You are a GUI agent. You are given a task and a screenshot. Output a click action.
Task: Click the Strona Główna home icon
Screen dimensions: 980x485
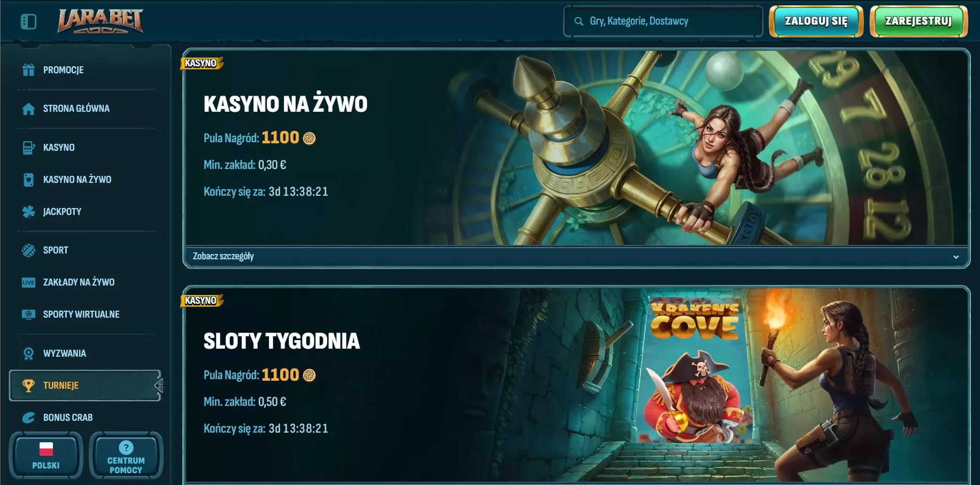tap(28, 109)
